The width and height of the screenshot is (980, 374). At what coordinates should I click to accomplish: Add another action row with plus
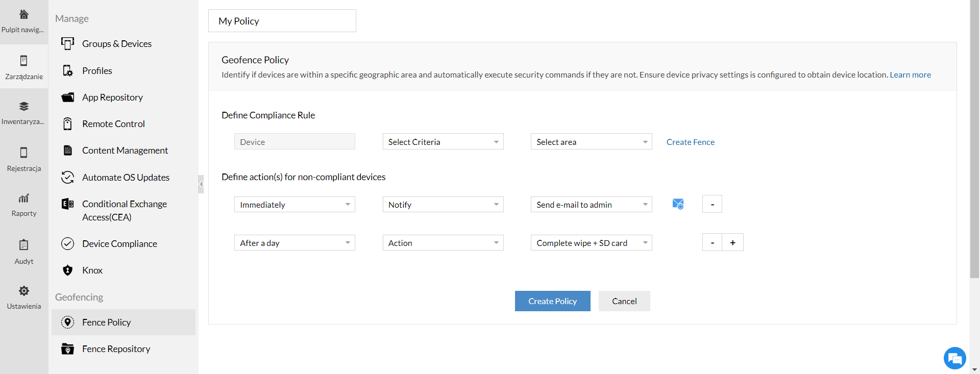point(732,242)
